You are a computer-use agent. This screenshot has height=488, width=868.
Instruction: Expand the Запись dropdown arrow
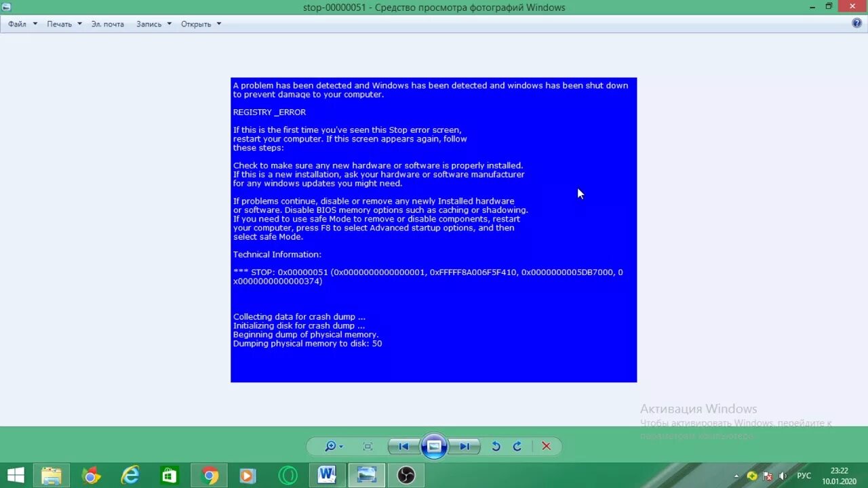coord(169,24)
